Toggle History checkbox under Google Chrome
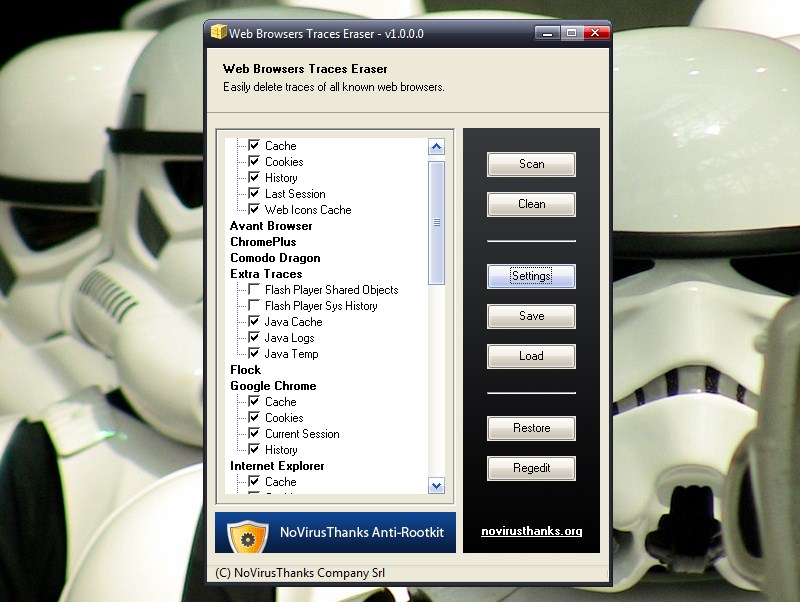The image size is (800, 602). [254, 449]
